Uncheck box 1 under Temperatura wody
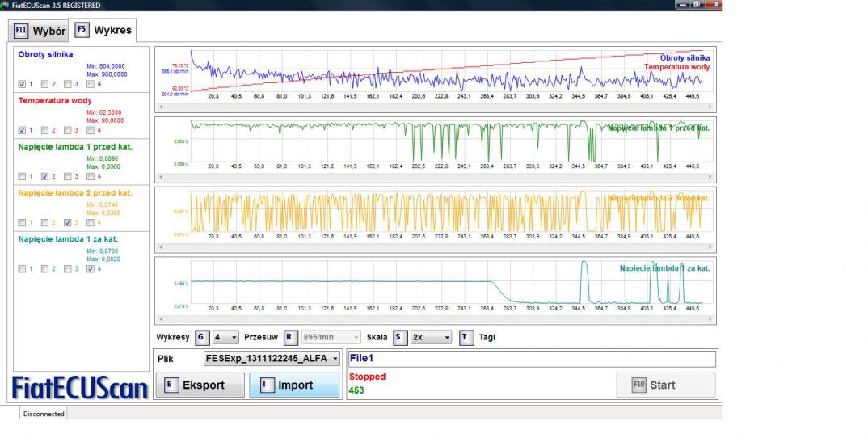The image size is (868, 438). (21, 130)
